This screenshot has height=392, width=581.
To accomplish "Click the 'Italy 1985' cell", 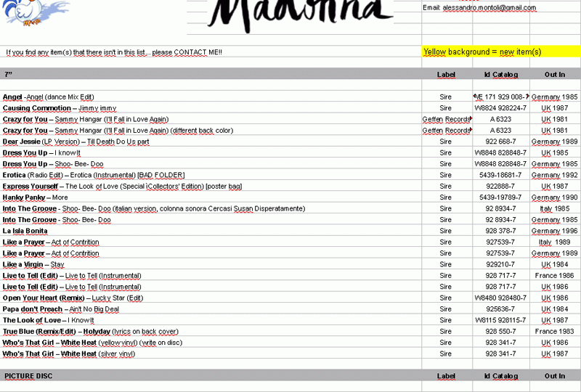I will [x=555, y=208].
